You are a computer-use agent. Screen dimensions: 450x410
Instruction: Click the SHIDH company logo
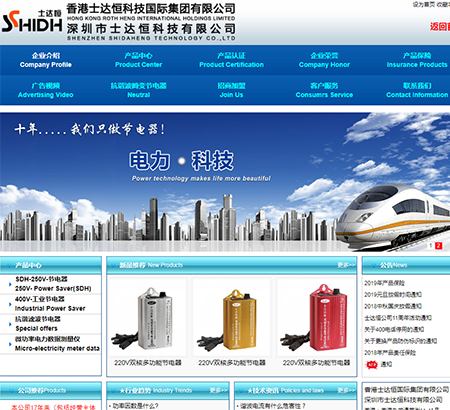(x=32, y=22)
